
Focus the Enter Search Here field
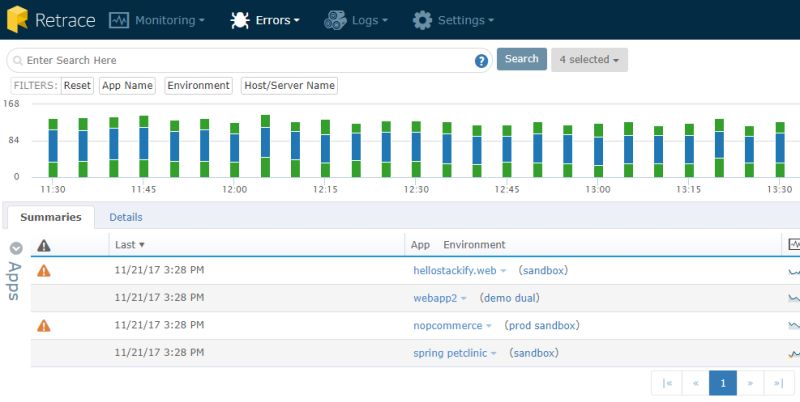coord(249,61)
